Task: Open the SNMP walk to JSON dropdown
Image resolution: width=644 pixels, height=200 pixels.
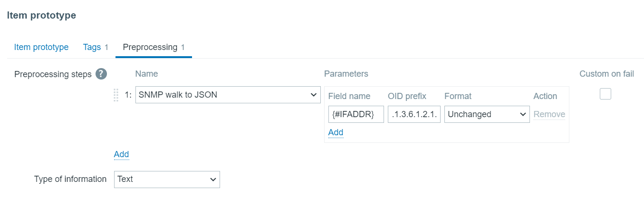Action: (x=228, y=95)
